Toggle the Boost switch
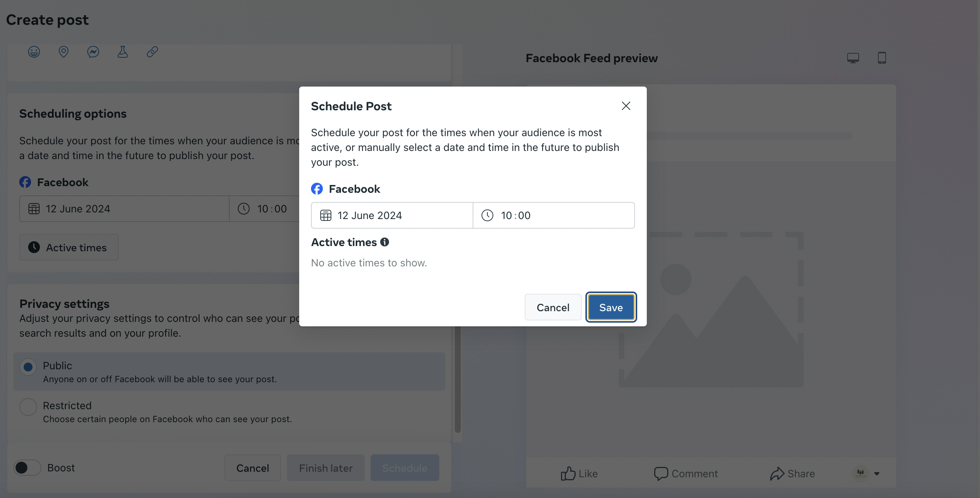The height and width of the screenshot is (498, 980). coord(27,468)
